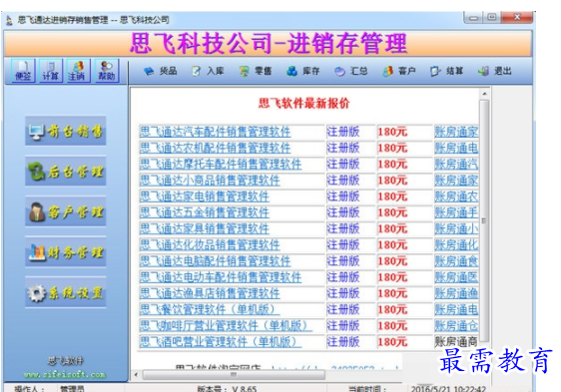Open the 货品 goods menu
This screenshot has height=392, width=561.
161,71
